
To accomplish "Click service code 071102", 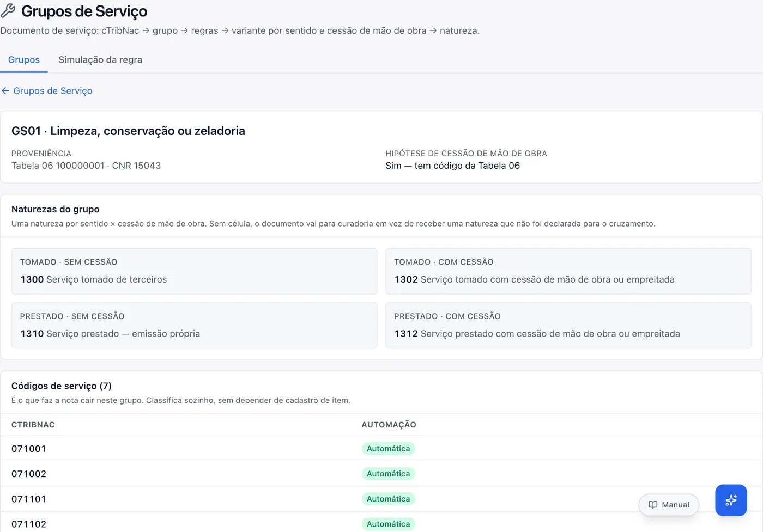I will tap(29, 524).
